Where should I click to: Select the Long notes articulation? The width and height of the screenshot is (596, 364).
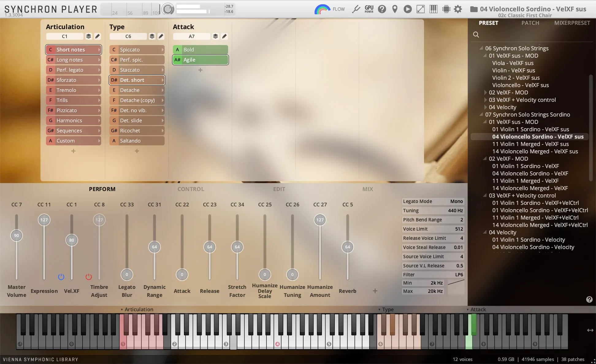(x=74, y=60)
